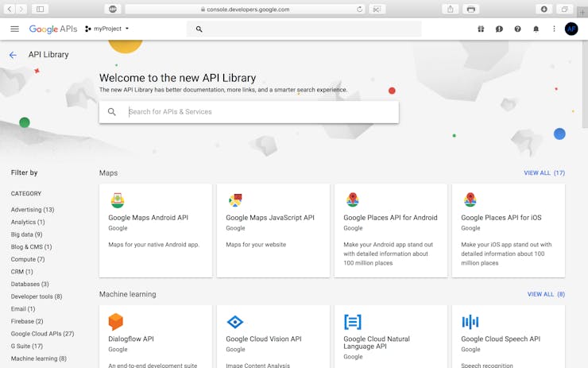Image resolution: width=588 pixels, height=368 pixels.
Task: Open the feedback speech bubble icon
Action: pyautogui.click(x=499, y=29)
